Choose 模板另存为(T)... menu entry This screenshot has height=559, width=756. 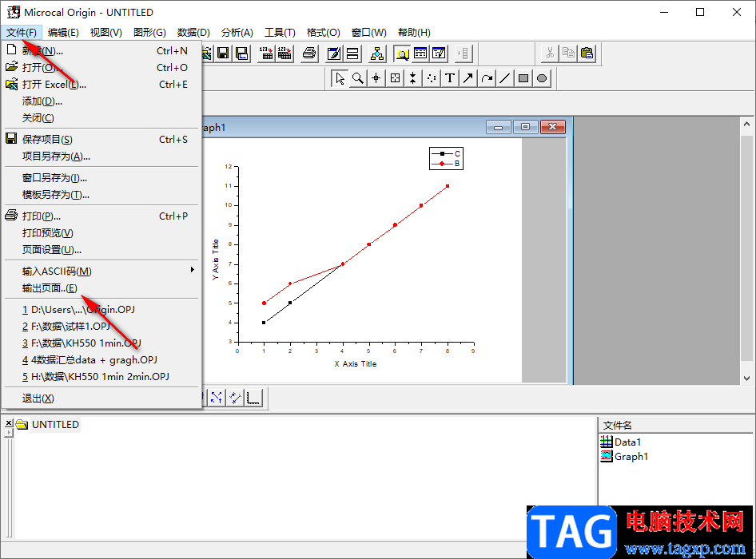101,195
